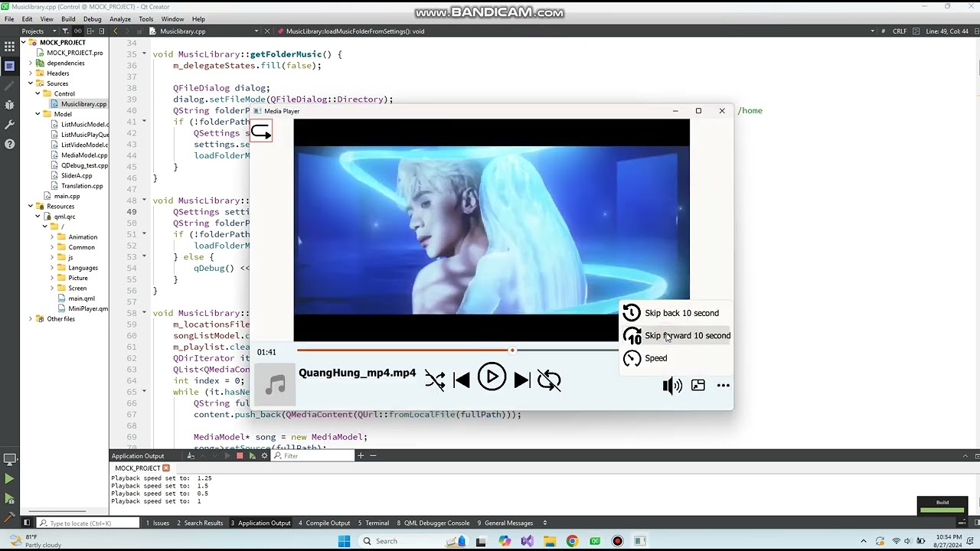The image size is (980, 551).
Task: Switch to Issues pane
Action: coord(158,523)
